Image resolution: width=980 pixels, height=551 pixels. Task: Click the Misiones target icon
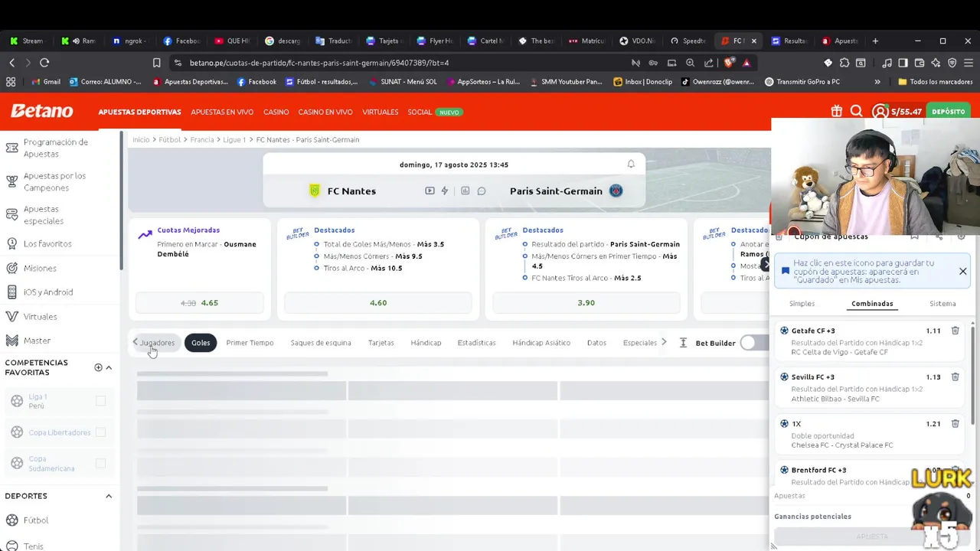click(11, 268)
